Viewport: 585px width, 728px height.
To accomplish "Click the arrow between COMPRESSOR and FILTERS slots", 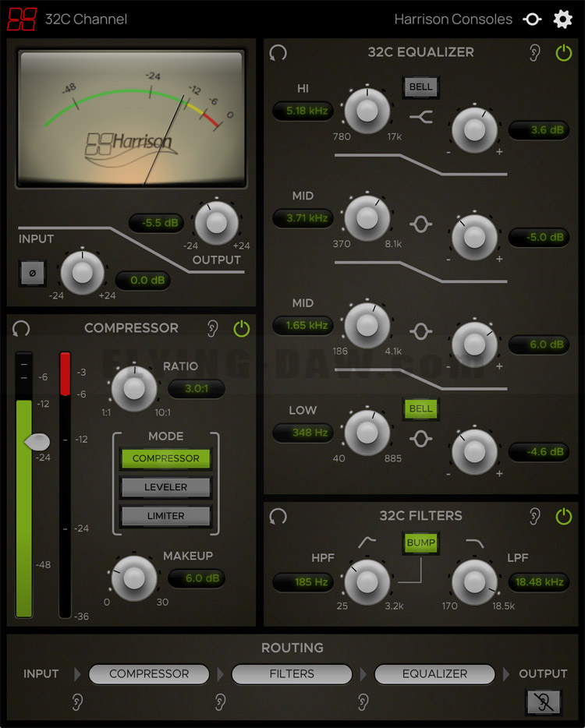I will pos(220,673).
